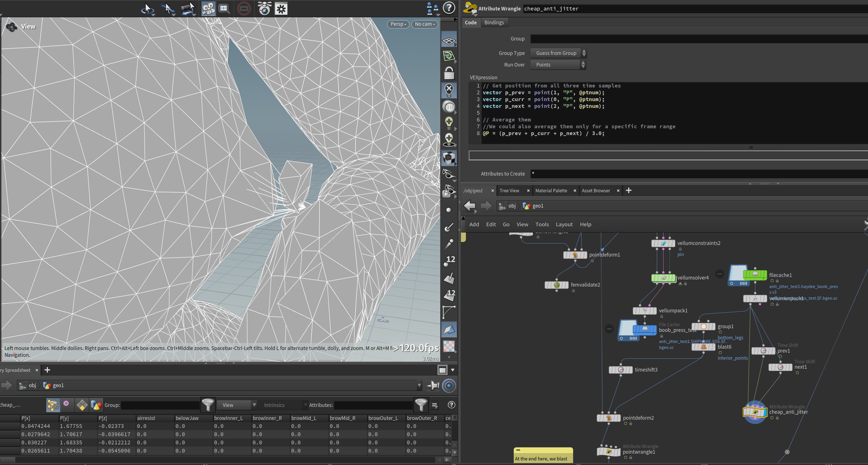Screen dimensions: 868x465
Task: Open the Layout menu in network editor
Action: [x=564, y=224]
